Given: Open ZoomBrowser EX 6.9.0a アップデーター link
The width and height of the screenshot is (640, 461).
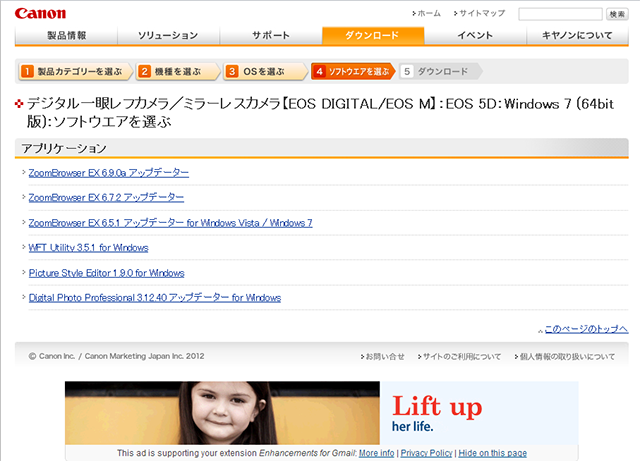Looking at the screenshot, I should (109, 173).
